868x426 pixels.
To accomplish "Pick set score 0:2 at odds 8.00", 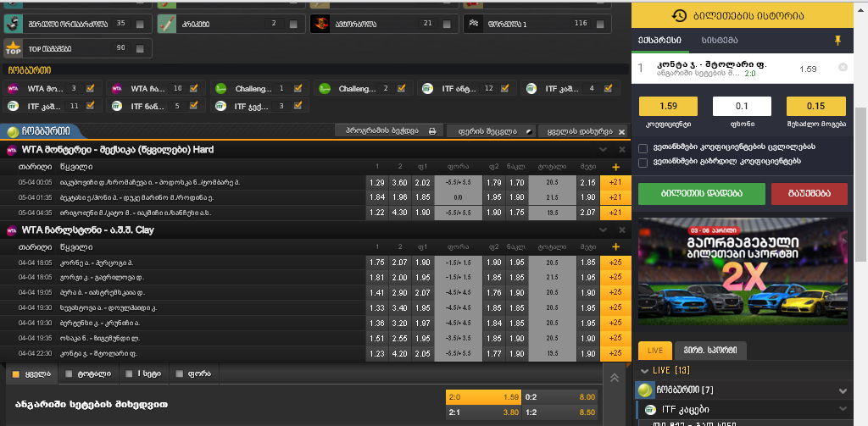I will coord(560,397).
